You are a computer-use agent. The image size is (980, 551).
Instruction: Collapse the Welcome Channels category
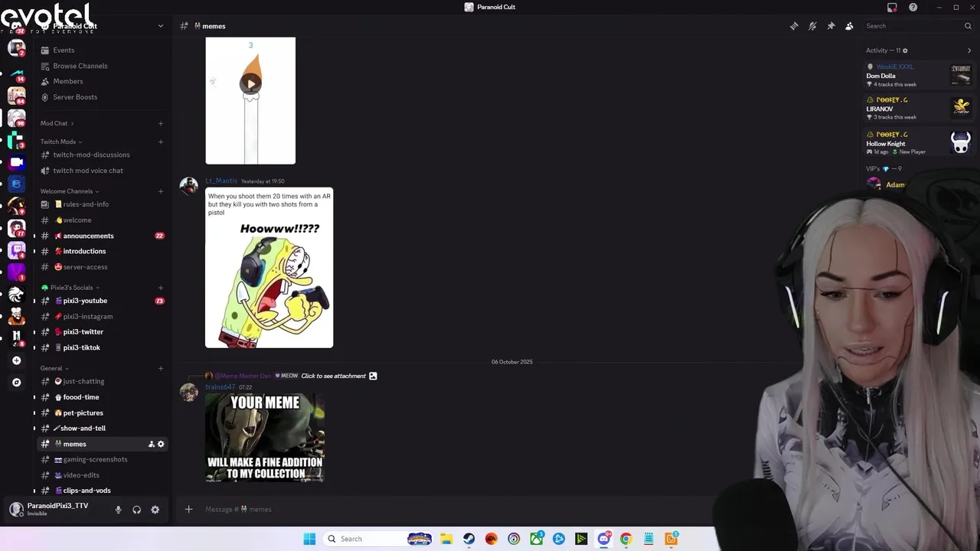pyautogui.click(x=70, y=191)
